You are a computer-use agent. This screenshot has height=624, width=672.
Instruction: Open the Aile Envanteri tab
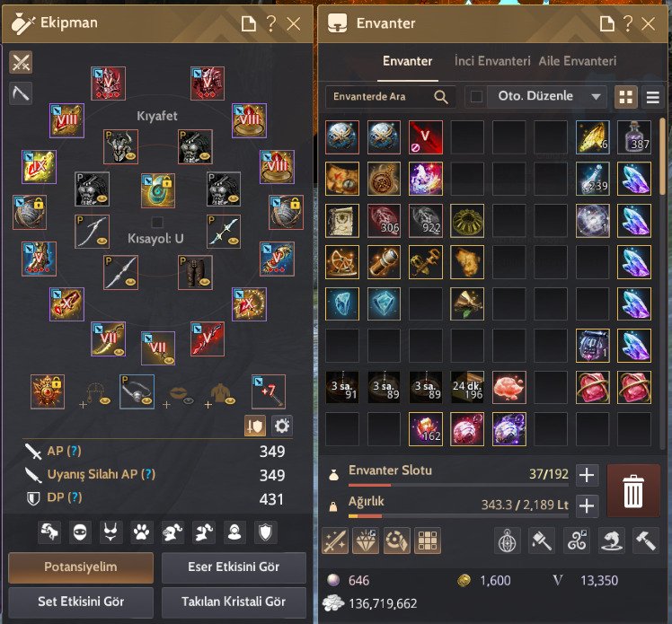(x=578, y=61)
